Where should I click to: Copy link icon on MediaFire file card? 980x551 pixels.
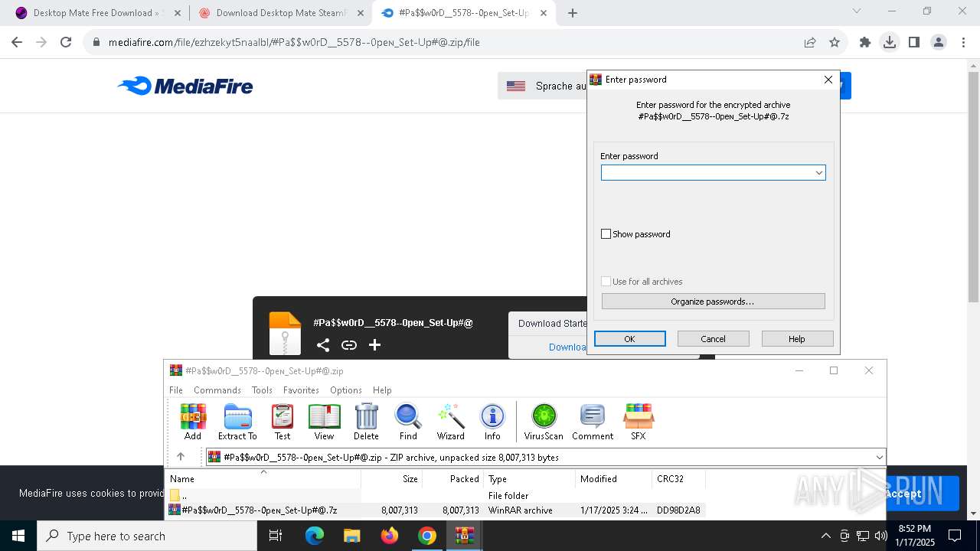[349, 345]
